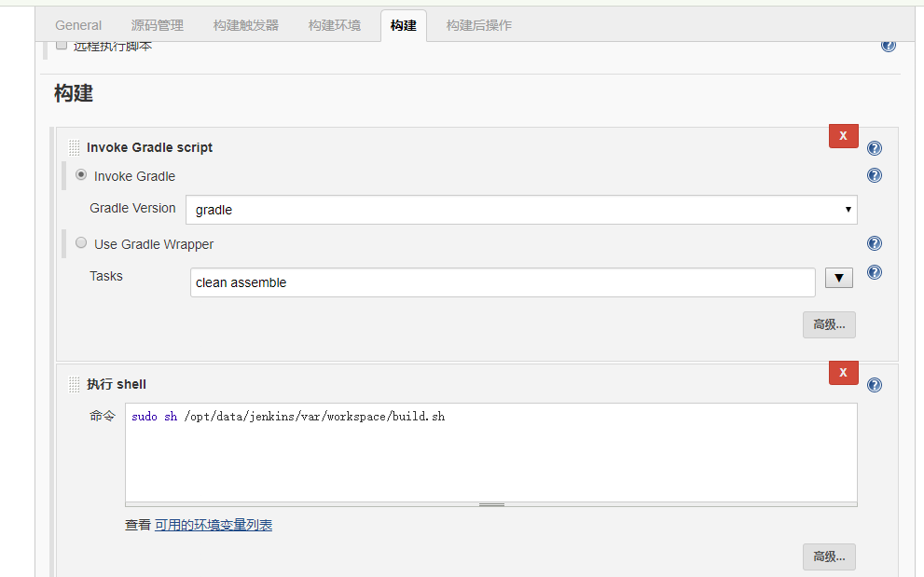Grab drag handle of 执行 shell step
The width and height of the screenshot is (924, 577).
74,384
